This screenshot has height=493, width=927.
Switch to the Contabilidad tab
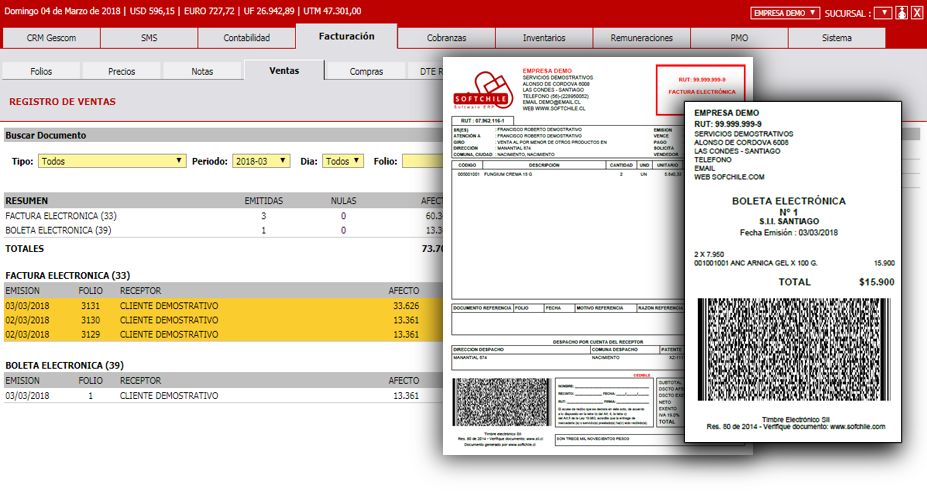pyautogui.click(x=246, y=38)
